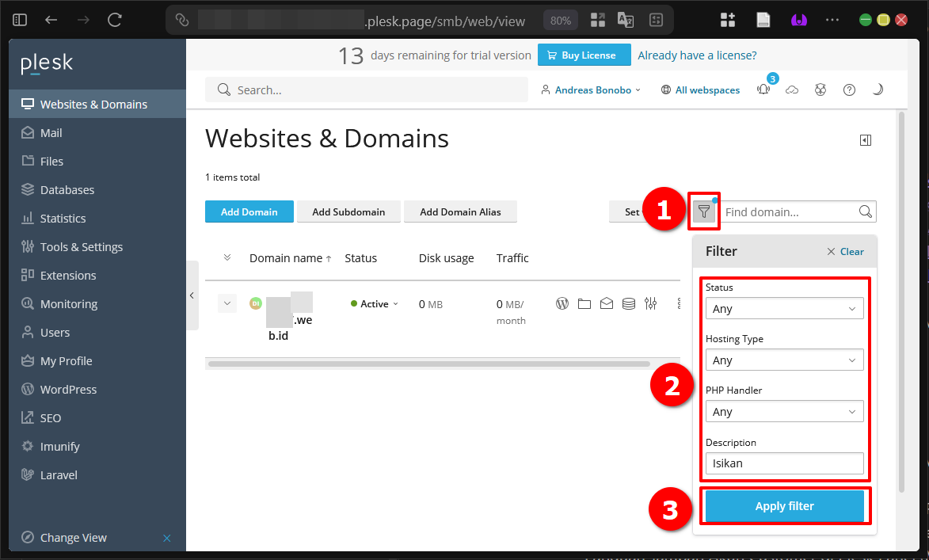Open databases icon in domain row
The height and width of the screenshot is (560, 929).
(x=629, y=303)
